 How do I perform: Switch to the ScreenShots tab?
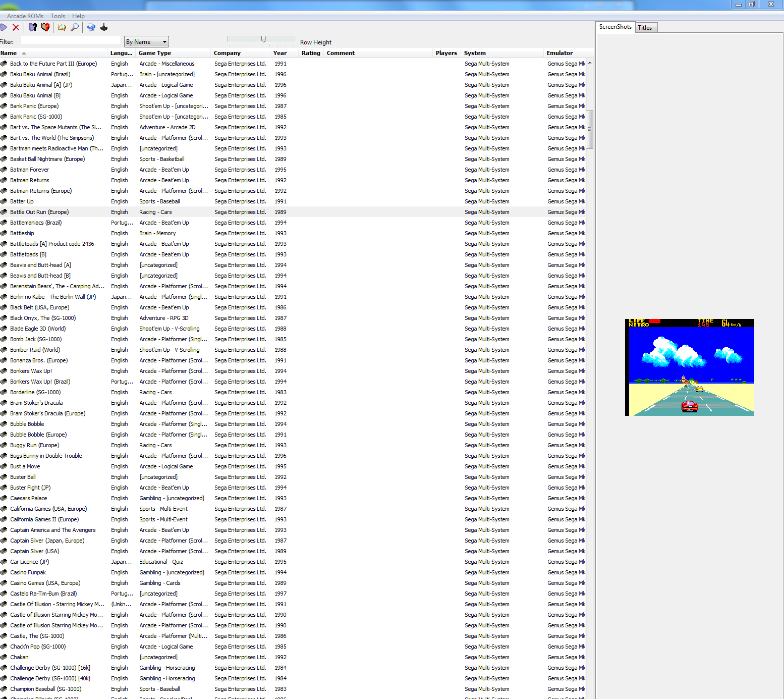(x=615, y=27)
